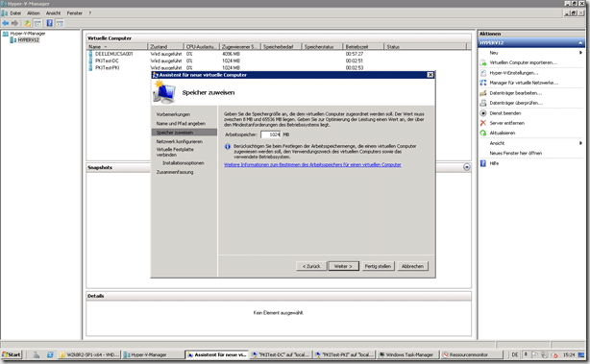590x364 pixels.
Task: Click the info icon in the wizard
Action: tap(228, 147)
